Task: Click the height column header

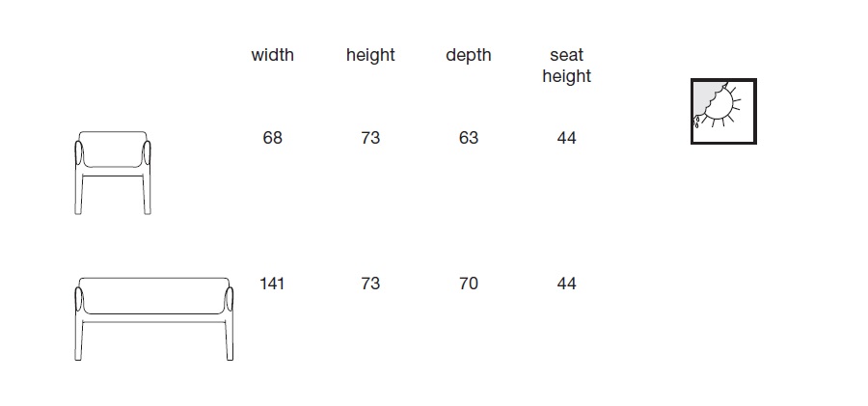Action: (370, 55)
